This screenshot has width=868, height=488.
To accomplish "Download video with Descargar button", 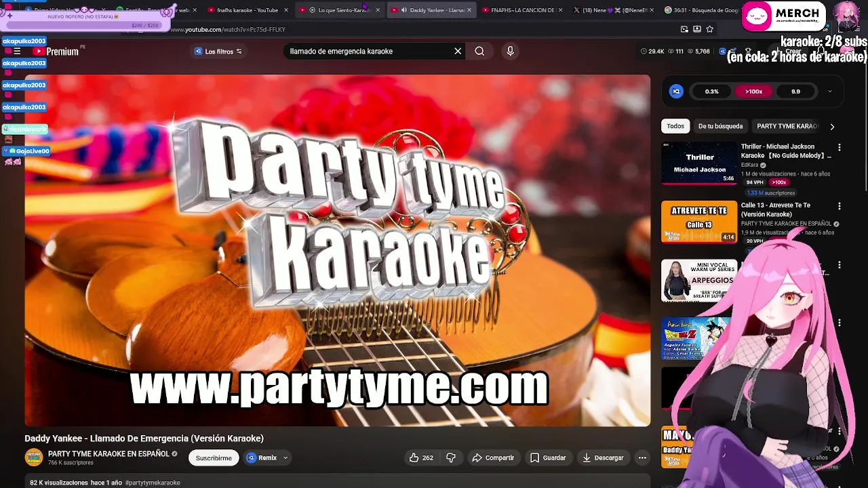I will pyautogui.click(x=603, y=458).
